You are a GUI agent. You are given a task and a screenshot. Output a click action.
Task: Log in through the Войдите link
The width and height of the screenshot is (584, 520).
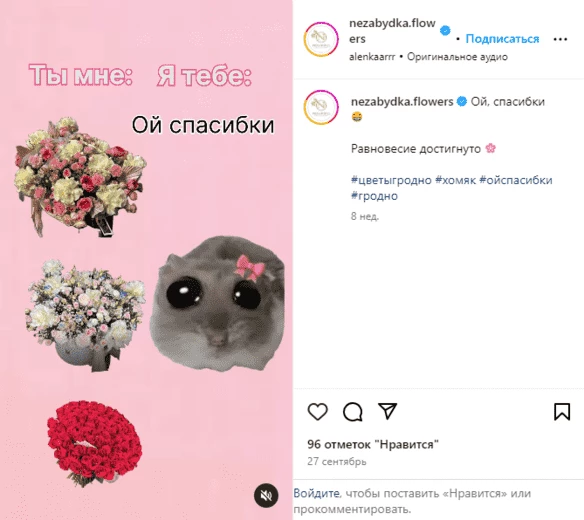coord(316,493)
